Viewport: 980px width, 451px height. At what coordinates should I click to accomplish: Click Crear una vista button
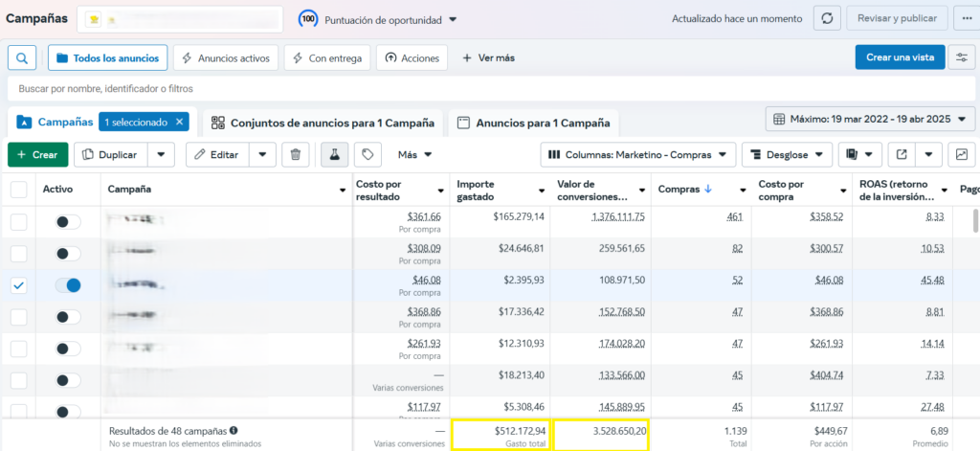point(900,57)
